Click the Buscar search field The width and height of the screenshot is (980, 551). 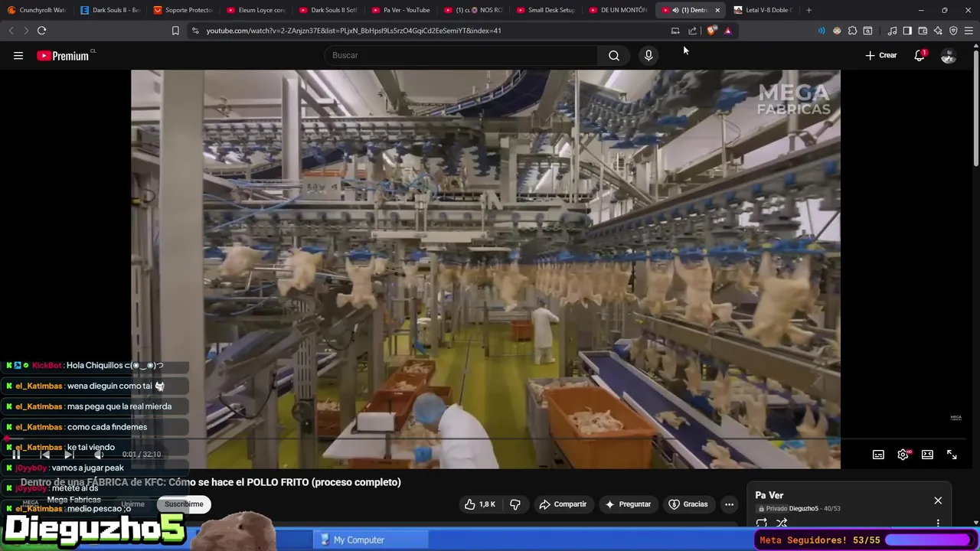tap(461, 55)
